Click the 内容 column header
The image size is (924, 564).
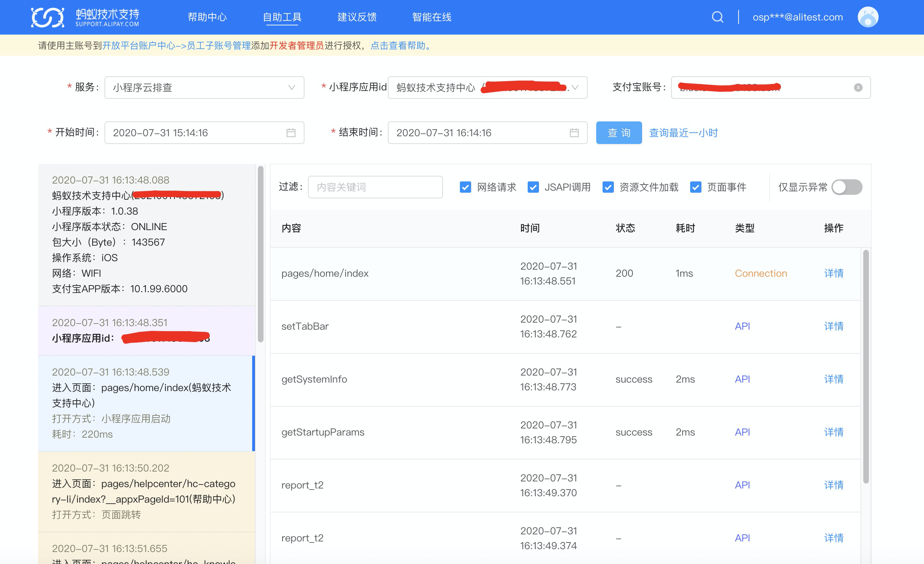(x=291, y=228)
